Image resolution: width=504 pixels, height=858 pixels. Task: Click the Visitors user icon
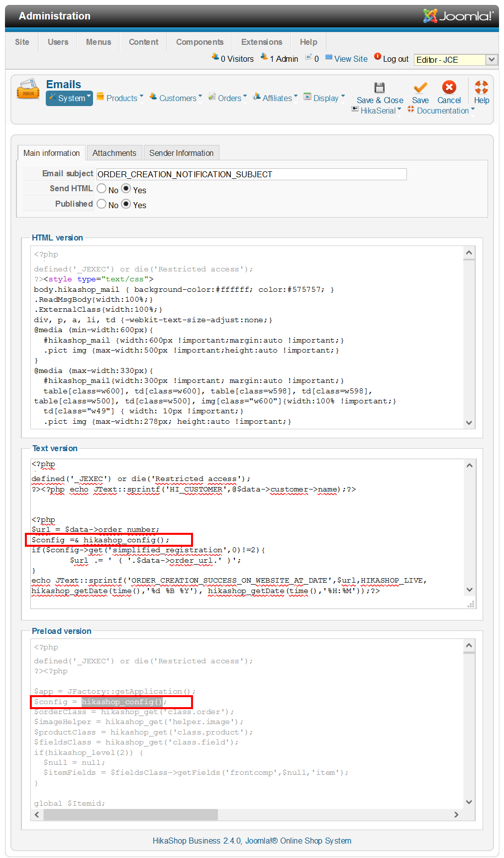215,57
